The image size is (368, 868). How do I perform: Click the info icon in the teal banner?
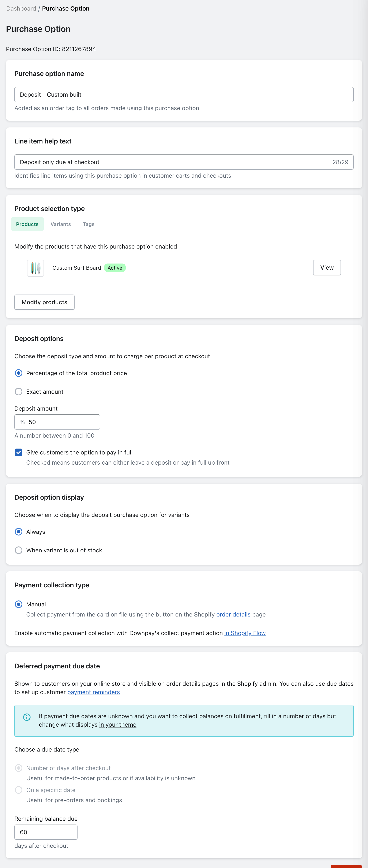point(27,717)
